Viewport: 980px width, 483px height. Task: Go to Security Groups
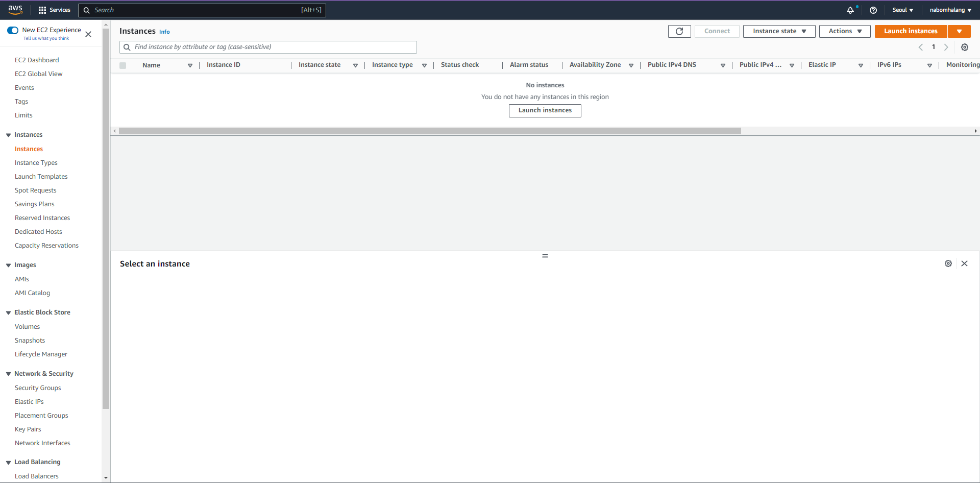[x=38, y=388]
